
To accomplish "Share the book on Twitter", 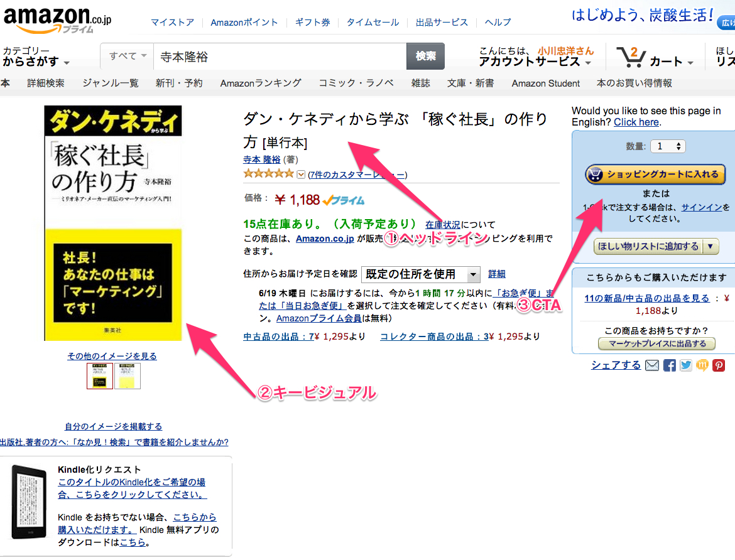I will (x=685, y=365).
